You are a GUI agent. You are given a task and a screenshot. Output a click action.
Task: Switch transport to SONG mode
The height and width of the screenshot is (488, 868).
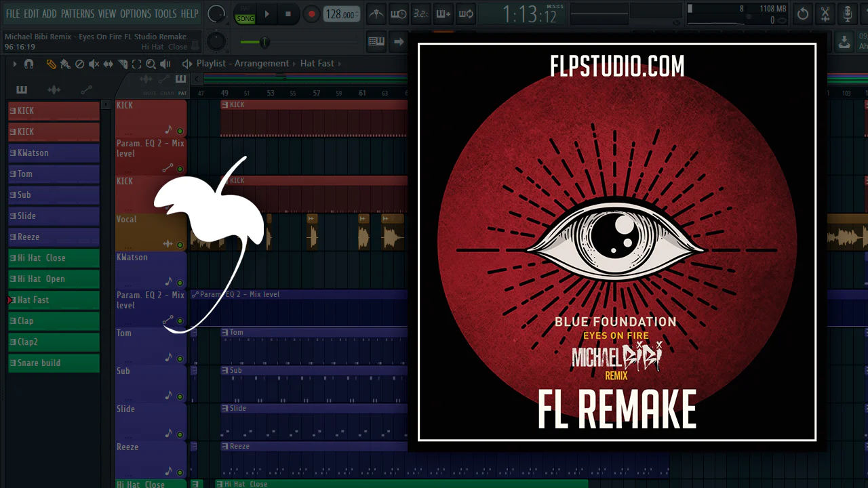point(245,18)
